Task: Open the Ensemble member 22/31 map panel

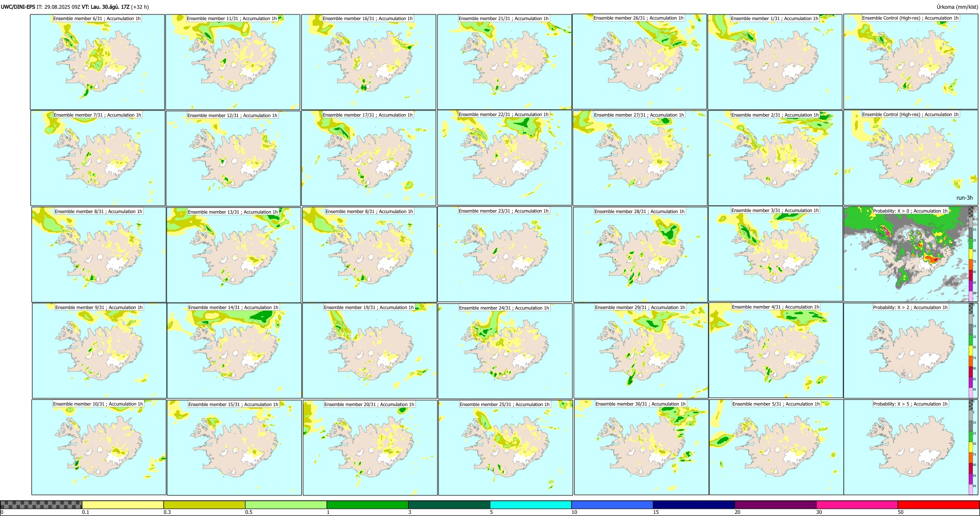Action: (504, 157)
